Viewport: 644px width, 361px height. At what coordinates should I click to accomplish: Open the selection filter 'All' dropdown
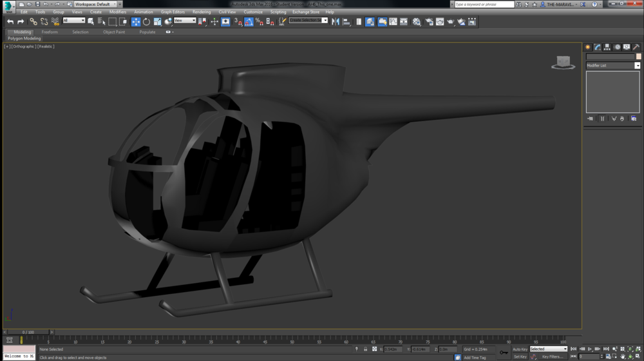point(74,21)
